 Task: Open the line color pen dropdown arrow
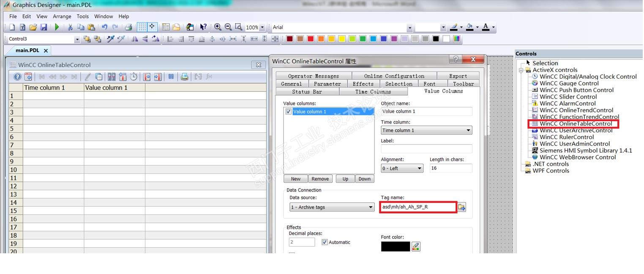(461, 27)
